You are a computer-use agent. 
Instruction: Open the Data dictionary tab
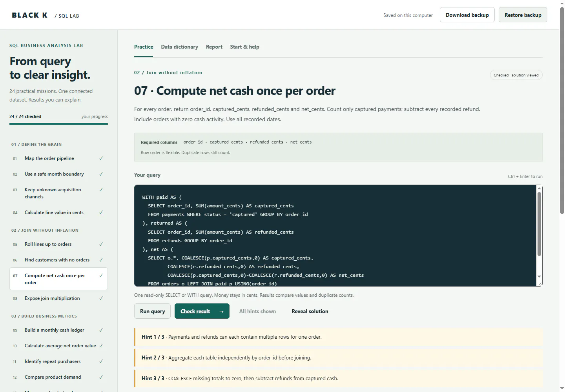[x=179, y=47]
